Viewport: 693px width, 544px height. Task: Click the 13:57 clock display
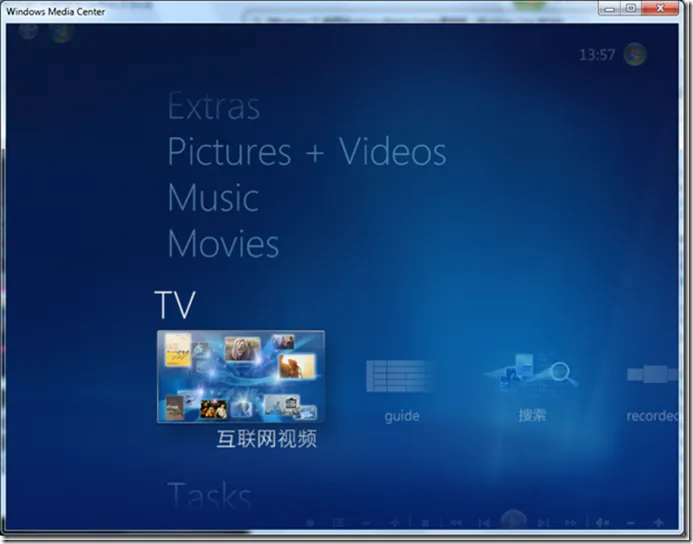[597, 55]
